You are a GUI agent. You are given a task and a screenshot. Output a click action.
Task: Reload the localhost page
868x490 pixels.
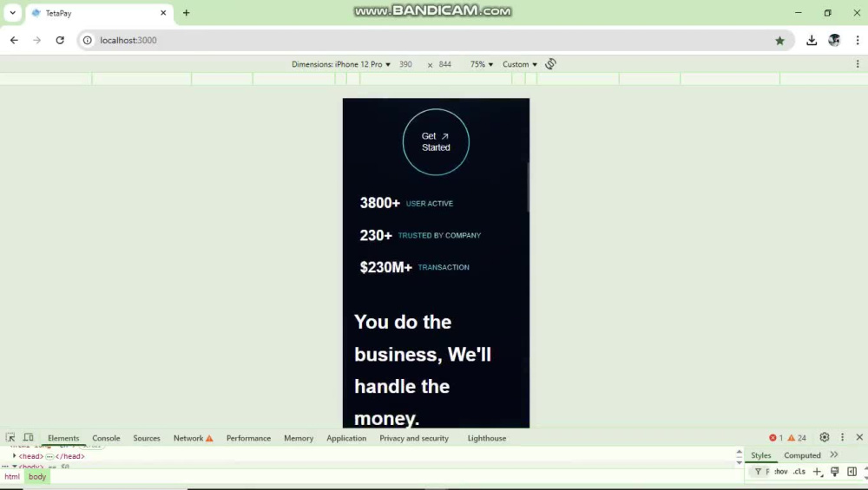pyautogui.click(x=60, y=41)
